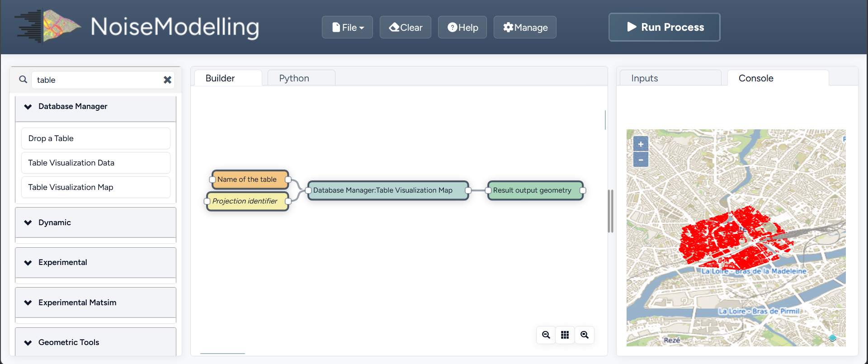The image size is (868, 364).
Task: Zoom in on the map
Action: tap(641, 144)
